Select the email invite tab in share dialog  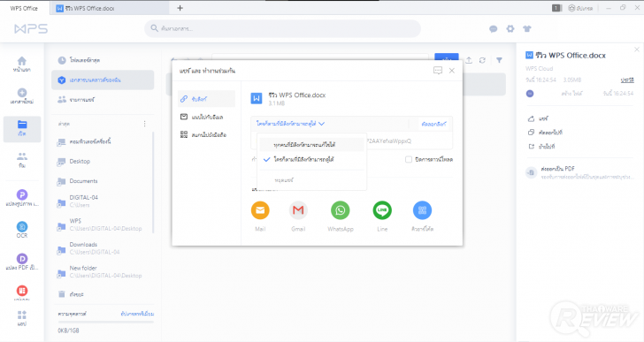206,117
